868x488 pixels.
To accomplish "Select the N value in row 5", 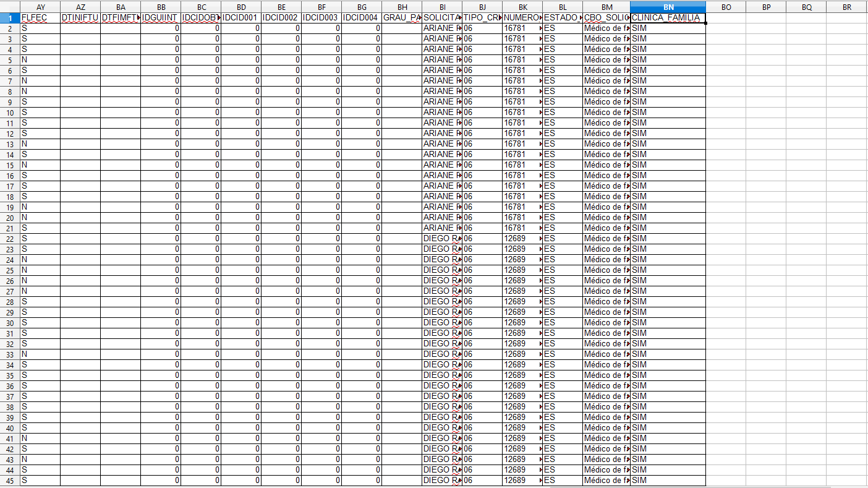I will point(40,60).
